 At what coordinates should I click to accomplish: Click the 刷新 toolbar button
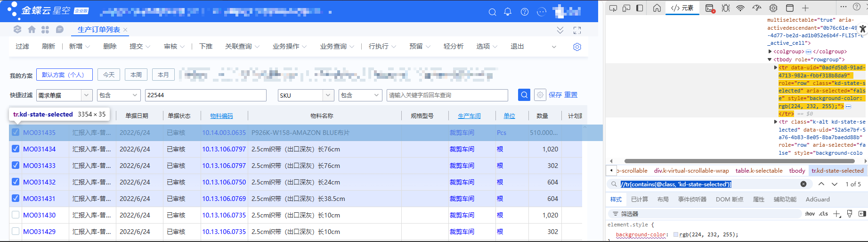coord(49,46)
